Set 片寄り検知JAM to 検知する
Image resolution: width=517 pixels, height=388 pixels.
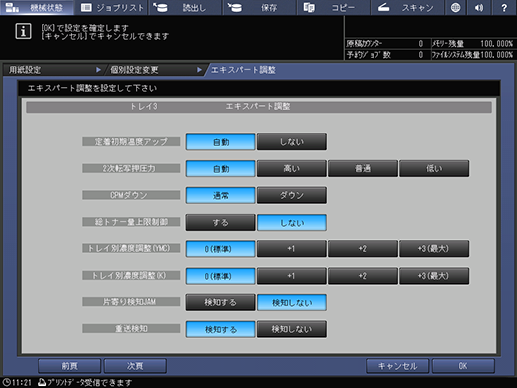click(221, 302)
